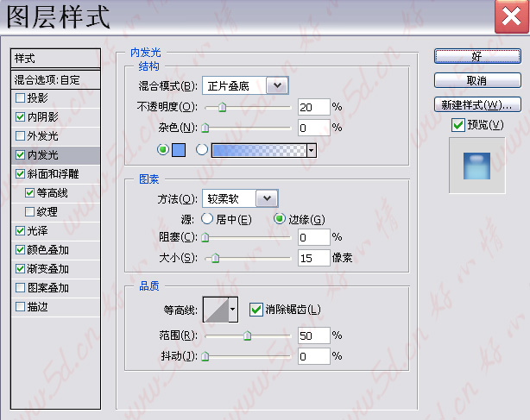Toggle the 预览(V) checkbox
530x420 pixels.
[458, 125]
